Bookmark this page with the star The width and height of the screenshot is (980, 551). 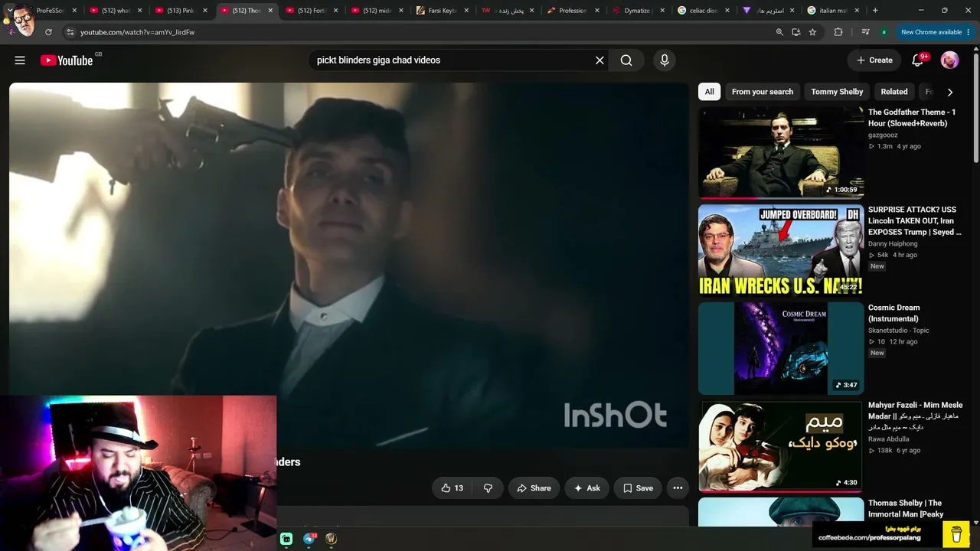pyautogui.click(x=812, y=32)
